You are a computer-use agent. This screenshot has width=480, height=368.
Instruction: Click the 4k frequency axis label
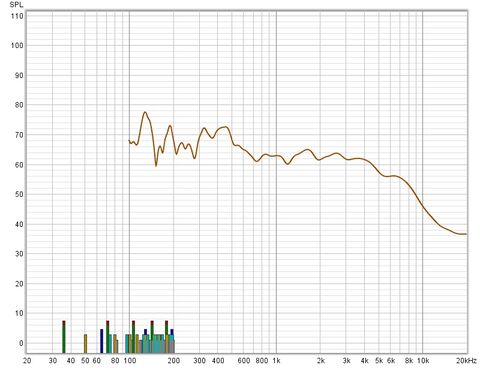pos(365,360)
